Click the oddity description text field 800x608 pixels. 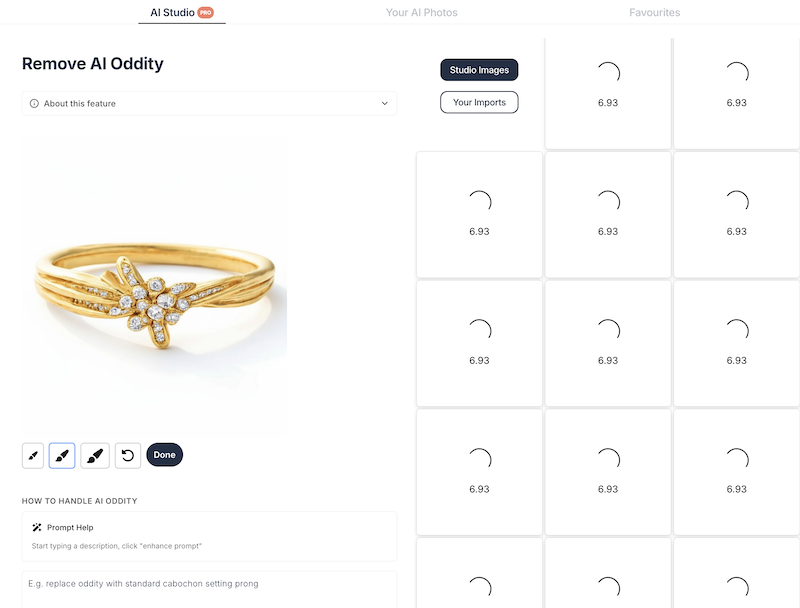click(209, 584)
